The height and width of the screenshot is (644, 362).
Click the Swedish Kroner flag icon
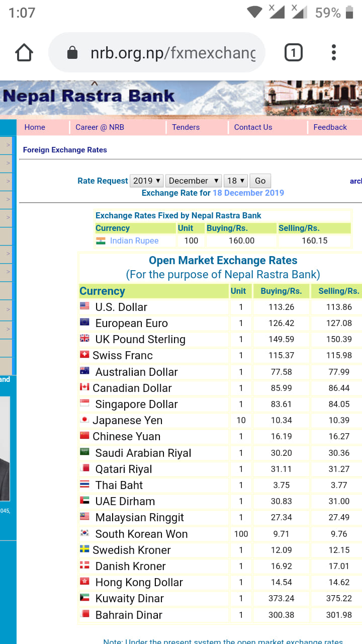84,549
